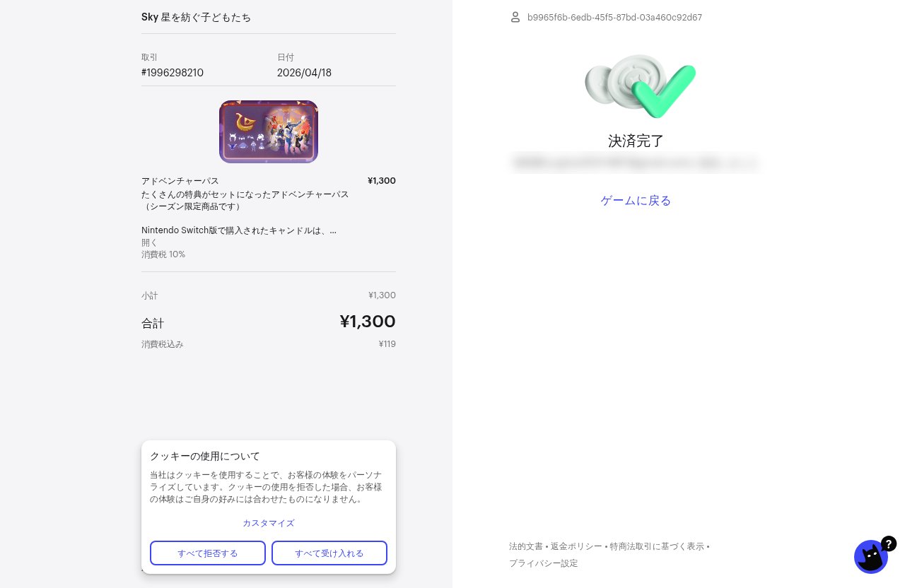Click the Adventure Pass product thumbnail
905x588 pixels.
[269, 131]
